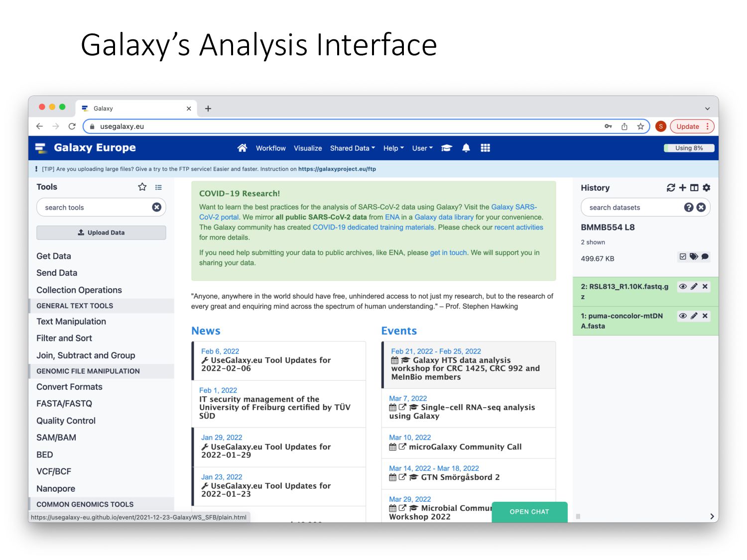
Task: Expand the FASTA/FASTQ tool section
Action: pyautogui.click(x=64, y=404)
